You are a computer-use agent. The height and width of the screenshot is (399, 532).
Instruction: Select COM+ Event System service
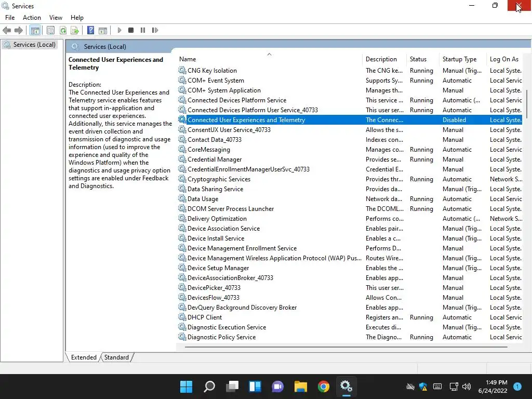[350, 81]
